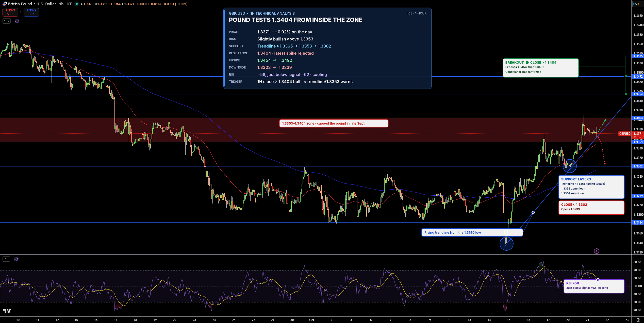Click the Oct label on time axis
This screenshot has height=323, width=644.
pos(312,320)
